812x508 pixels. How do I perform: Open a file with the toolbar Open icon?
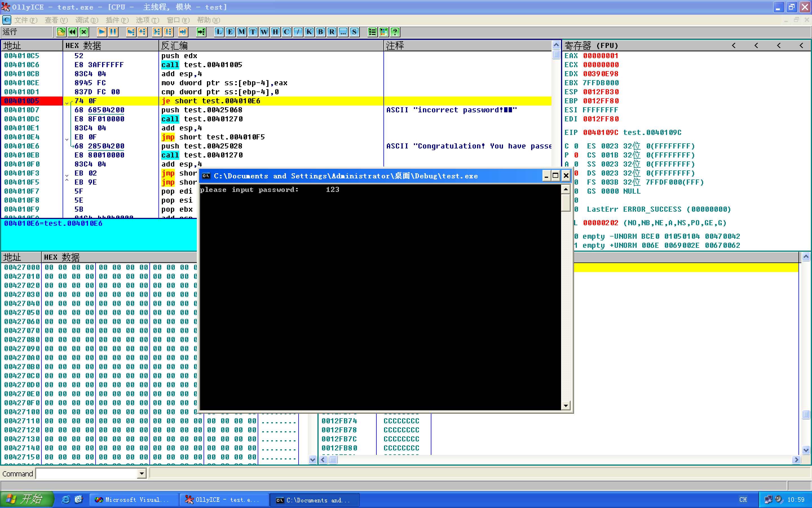pos(61,32)
